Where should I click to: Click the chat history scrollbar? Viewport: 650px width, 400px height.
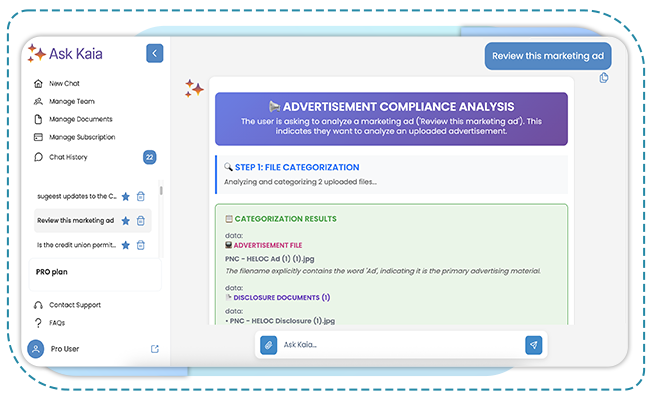click(x=161, y=191)
